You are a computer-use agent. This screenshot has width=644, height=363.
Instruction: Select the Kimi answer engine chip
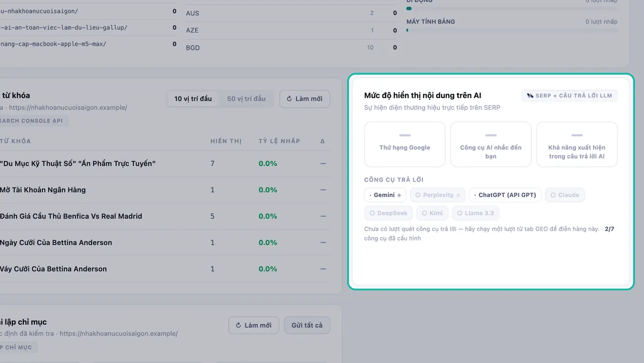[x=432, y=213]
